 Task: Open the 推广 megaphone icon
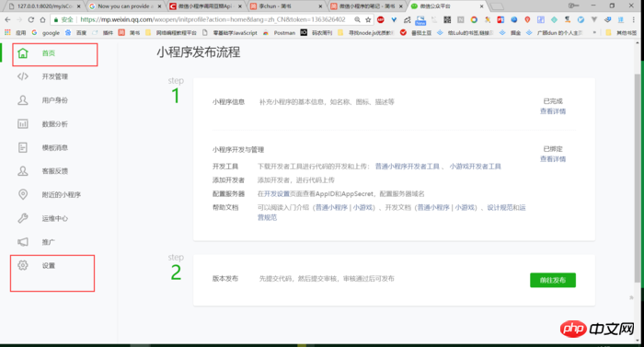(x=23, y=242)
